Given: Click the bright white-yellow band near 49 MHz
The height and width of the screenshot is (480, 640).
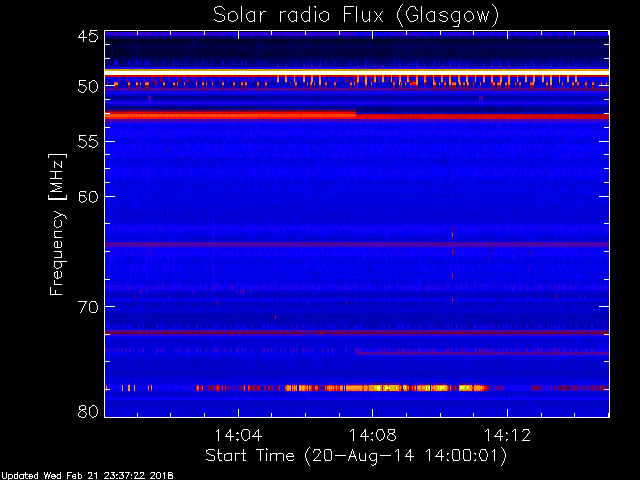Looking at the screenshot, I should [357, 72].
